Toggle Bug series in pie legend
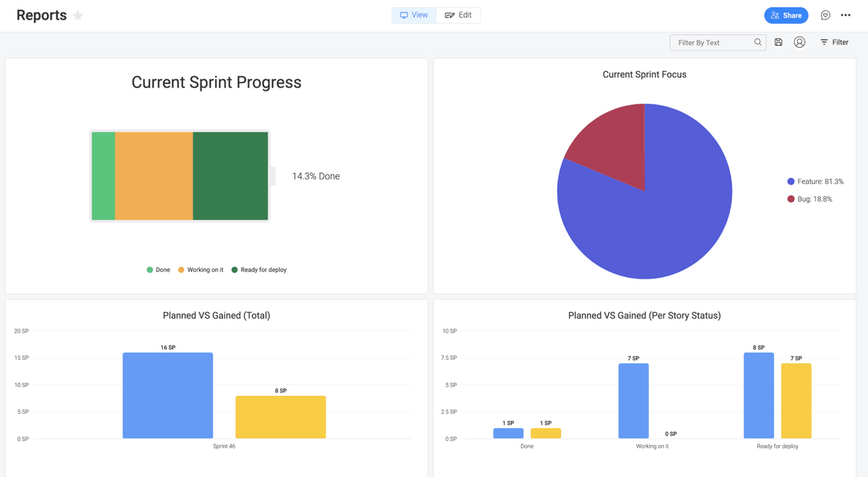The height and width of the screenshot is (477, 868). pos(809,199)
